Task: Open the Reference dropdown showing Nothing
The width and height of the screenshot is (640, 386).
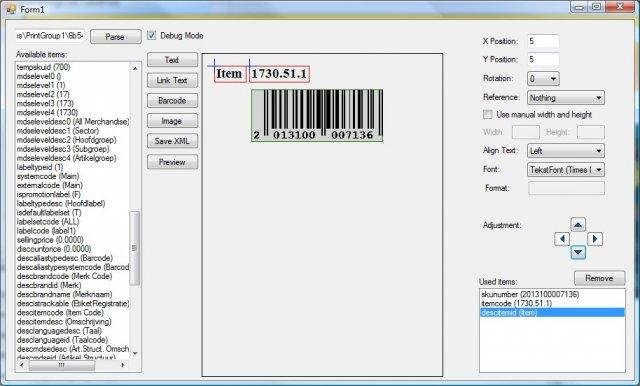Action: (566, 98)
